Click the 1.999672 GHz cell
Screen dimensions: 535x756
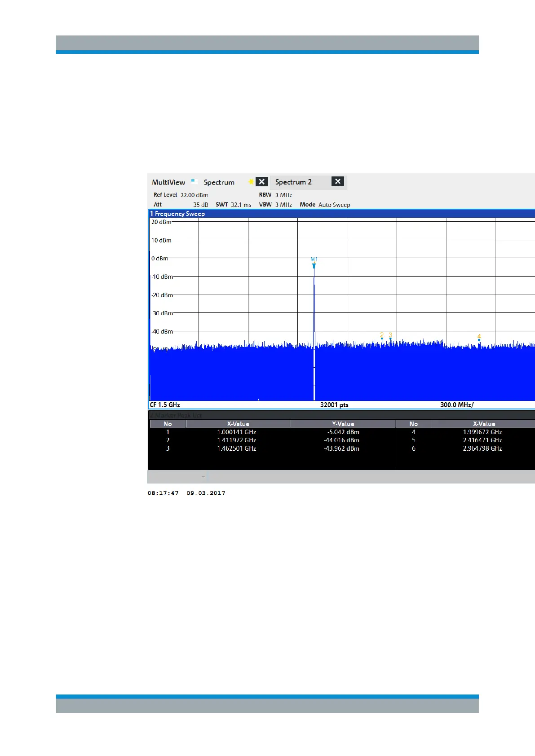coord(482,432)
